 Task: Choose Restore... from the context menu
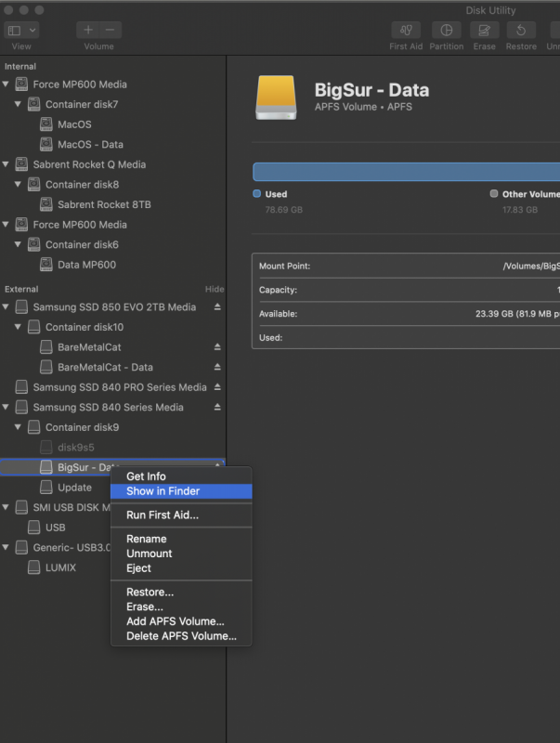coord(181,592)
